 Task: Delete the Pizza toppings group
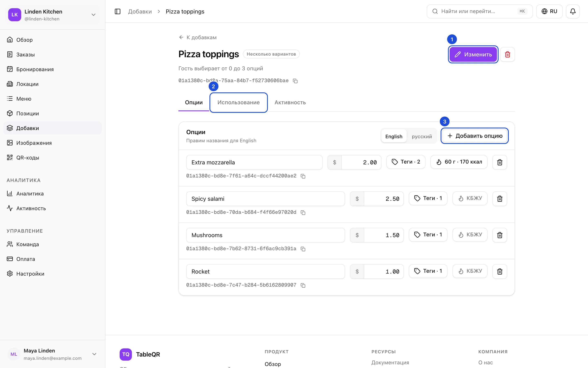coord(507,54)
